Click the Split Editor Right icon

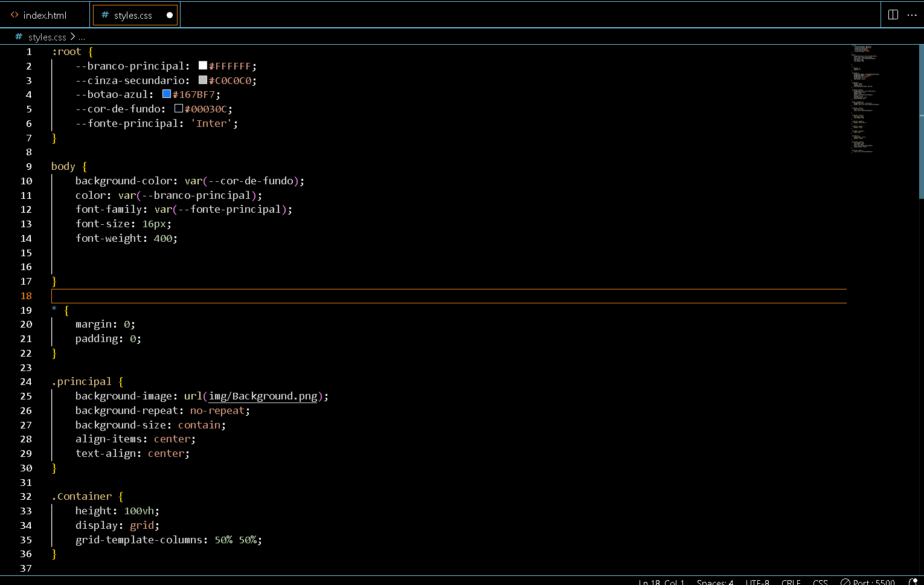click(x=893, y=15)
